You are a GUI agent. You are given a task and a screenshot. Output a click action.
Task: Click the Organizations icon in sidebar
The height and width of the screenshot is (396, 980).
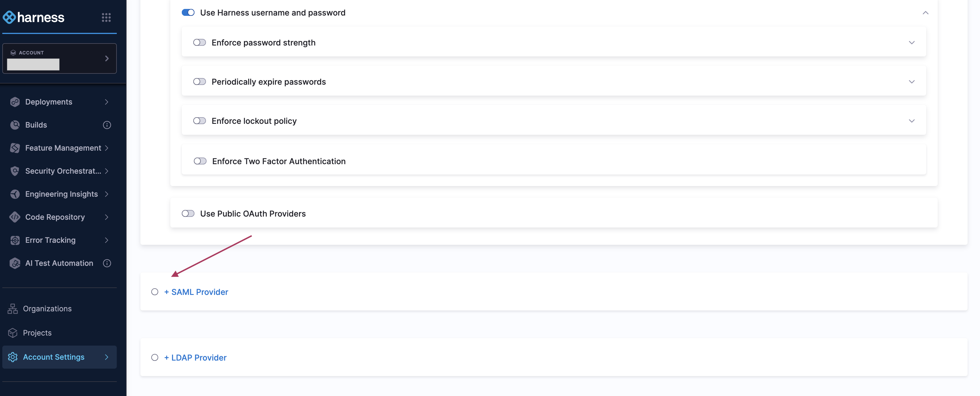point(13,308)
